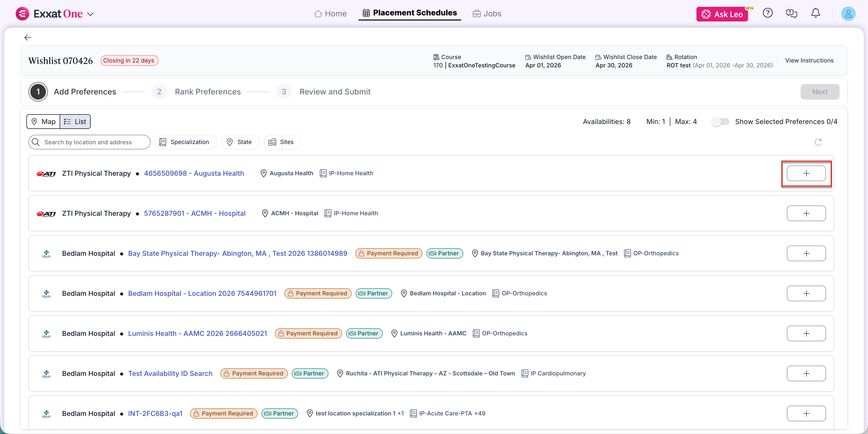Expand the Exxat One product chevron
868x434 pixels.
click(x=90, y=14)
